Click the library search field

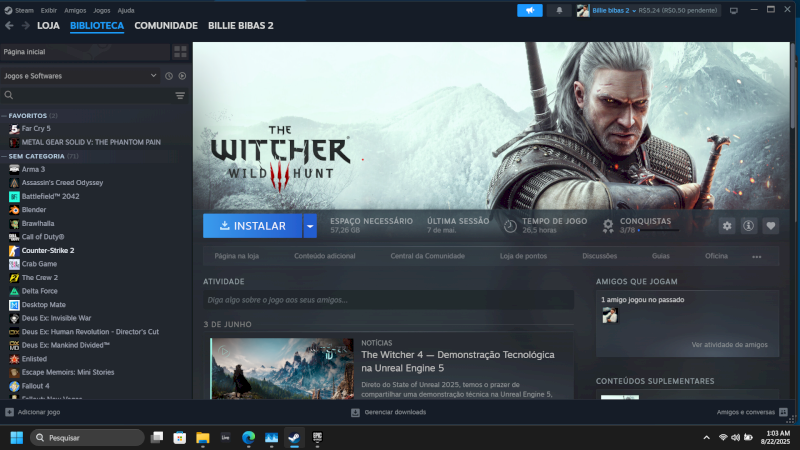(x=87, y=95)
